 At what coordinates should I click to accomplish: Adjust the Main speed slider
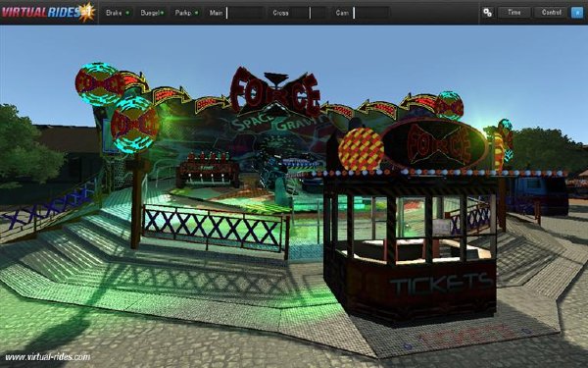[x=245, y=13]
